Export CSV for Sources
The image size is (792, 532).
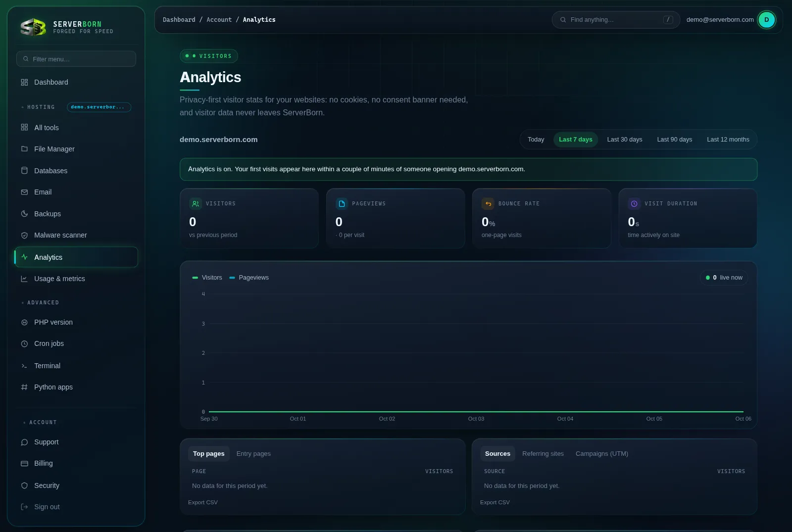[495, 502]
